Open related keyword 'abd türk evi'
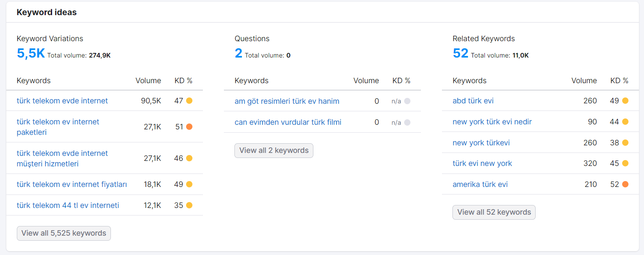644x255 pixels. point(473,101)
